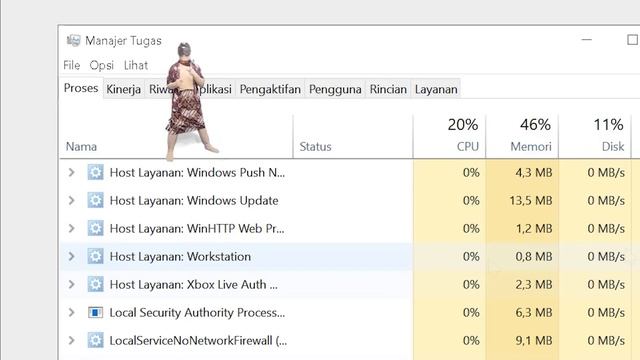Click the 0,8 MB memory value

(x=533, y=256)
